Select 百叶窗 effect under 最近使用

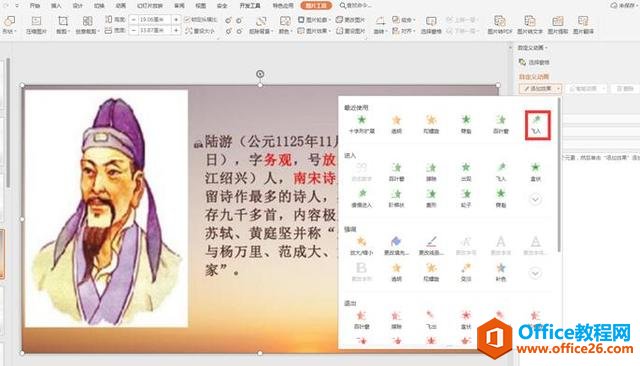pos(501,125)
